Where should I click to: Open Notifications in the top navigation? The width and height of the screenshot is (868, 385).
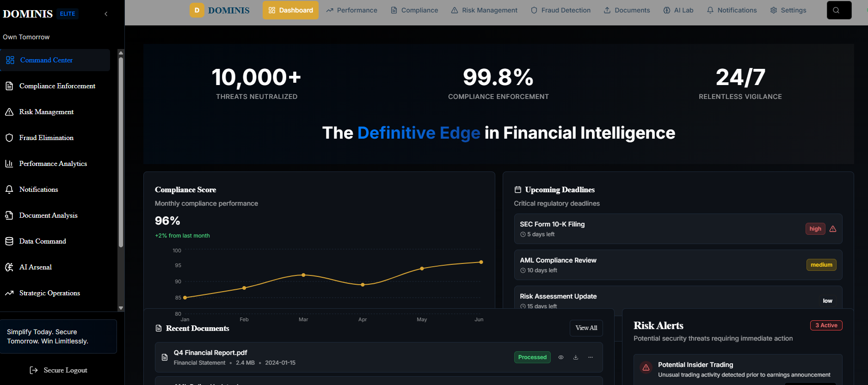pos(732,10)
